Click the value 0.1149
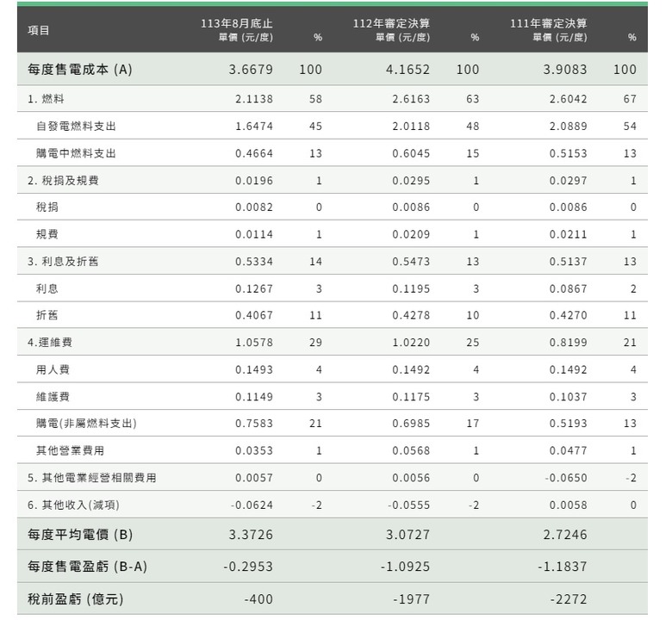The width and height of the screenshot is (672, 620). [x=253, y=397]
